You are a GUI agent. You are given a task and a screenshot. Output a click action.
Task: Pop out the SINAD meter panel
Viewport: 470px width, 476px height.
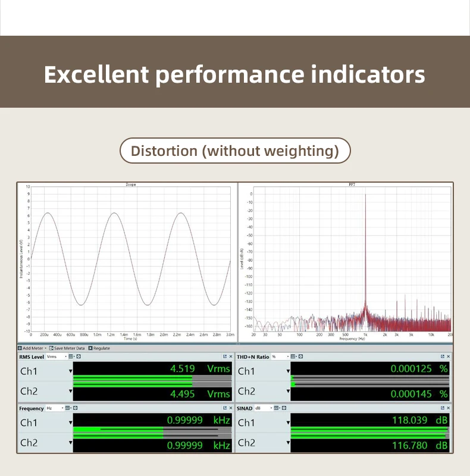point(443,408)
